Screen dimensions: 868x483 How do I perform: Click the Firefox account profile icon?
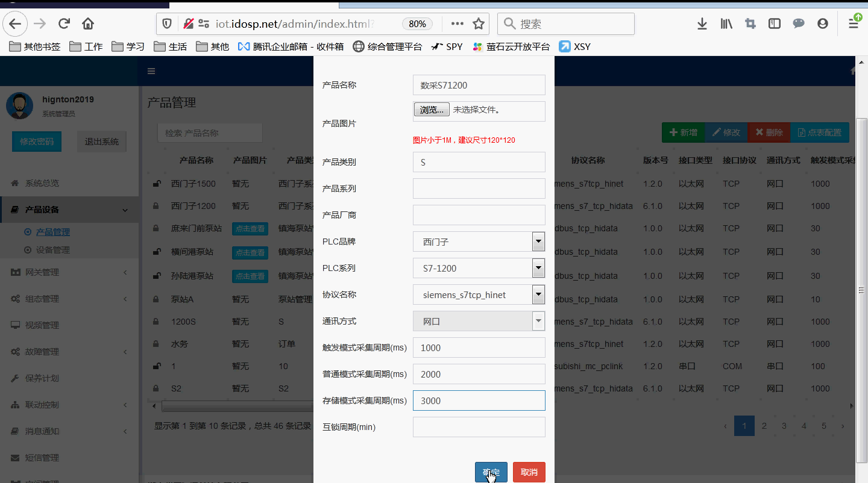pos(822,23)
